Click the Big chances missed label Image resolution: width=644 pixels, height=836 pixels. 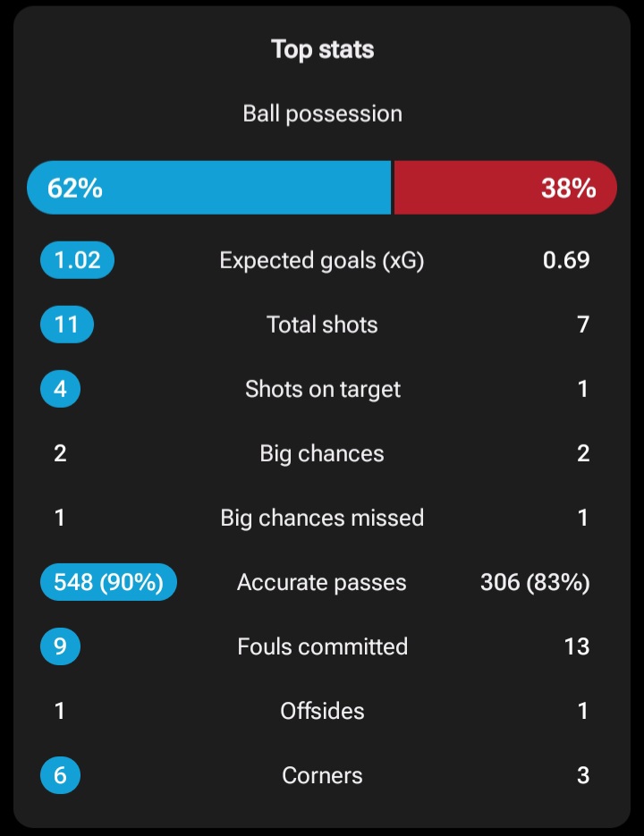(x=322, y=518)
